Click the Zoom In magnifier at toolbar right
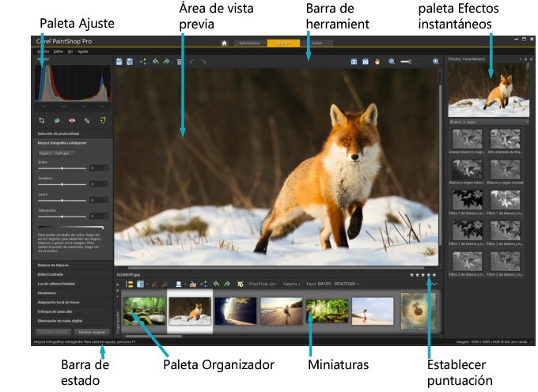The image size is (538, 392). click(x=435, y=61)
